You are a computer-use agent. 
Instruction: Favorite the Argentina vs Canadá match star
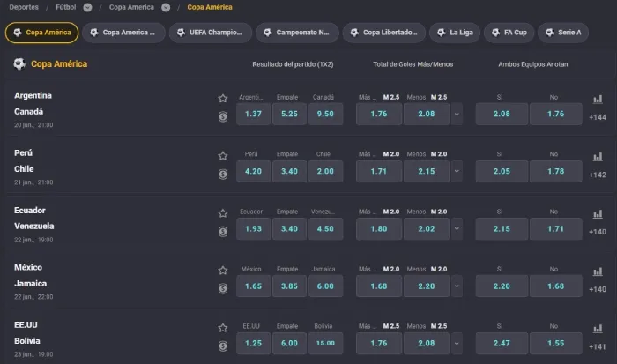pyautogui.click(x=223, y=98)
